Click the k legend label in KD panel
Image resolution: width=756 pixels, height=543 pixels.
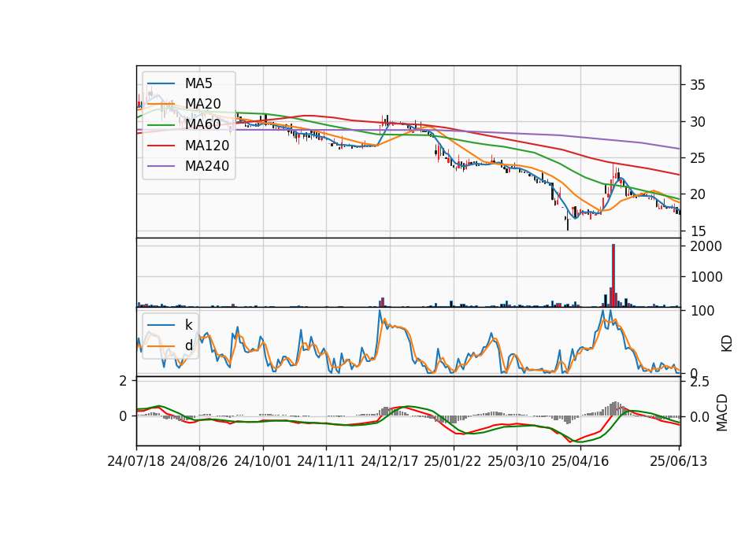point(189,325)
